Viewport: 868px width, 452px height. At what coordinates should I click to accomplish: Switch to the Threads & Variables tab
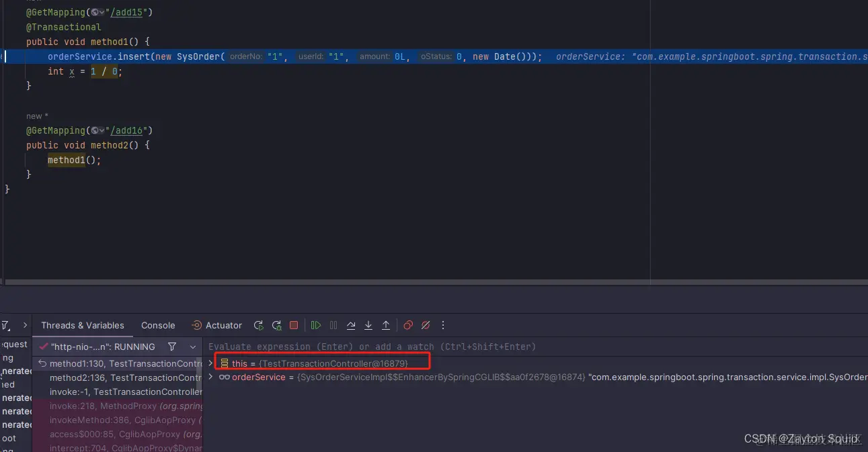83,325
